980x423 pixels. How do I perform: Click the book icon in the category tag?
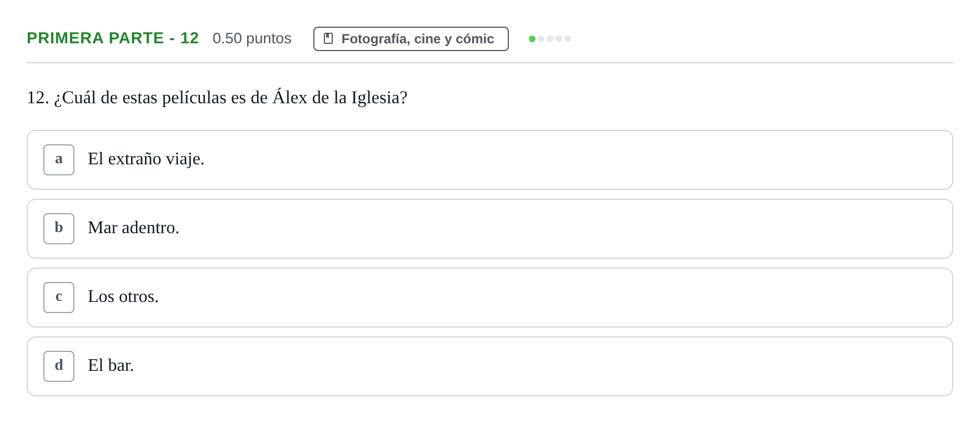tap(328, 38)
